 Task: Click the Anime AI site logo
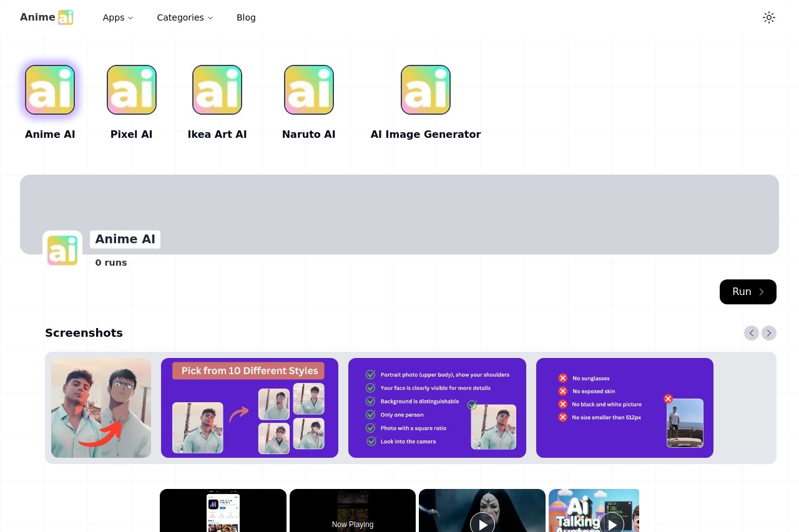(47, 17)
